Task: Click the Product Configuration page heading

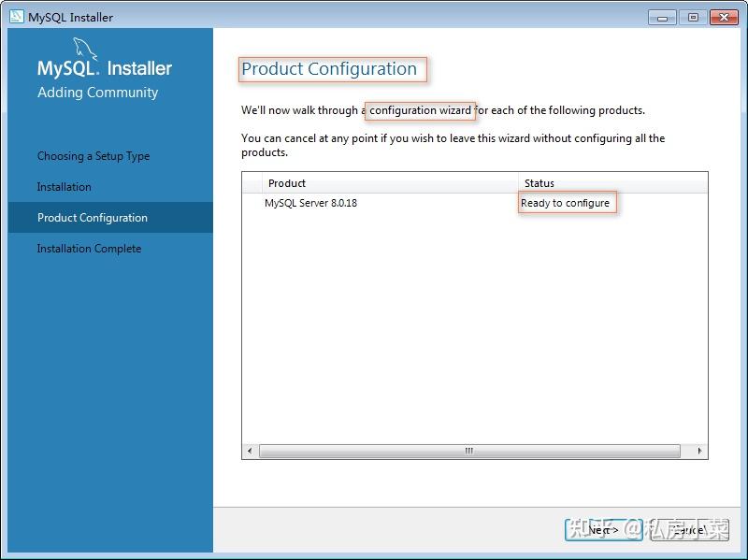Action: [329, 68]
